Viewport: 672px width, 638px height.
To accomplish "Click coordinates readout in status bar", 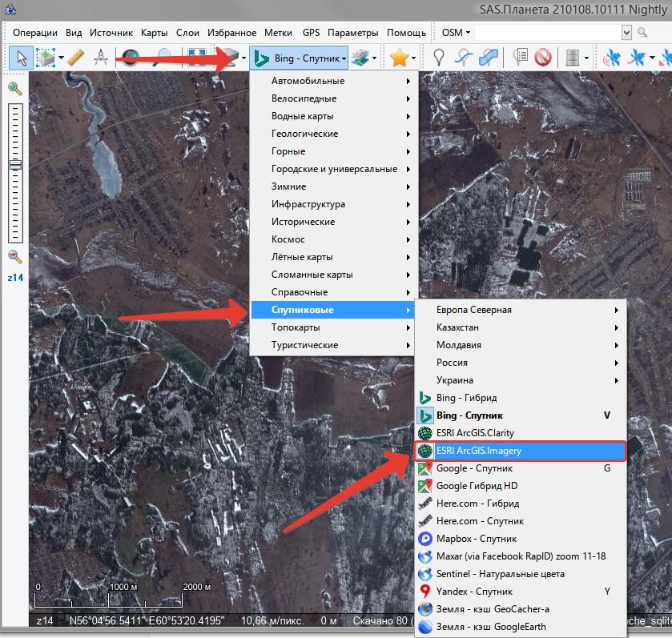I will [x=146, y=620].
